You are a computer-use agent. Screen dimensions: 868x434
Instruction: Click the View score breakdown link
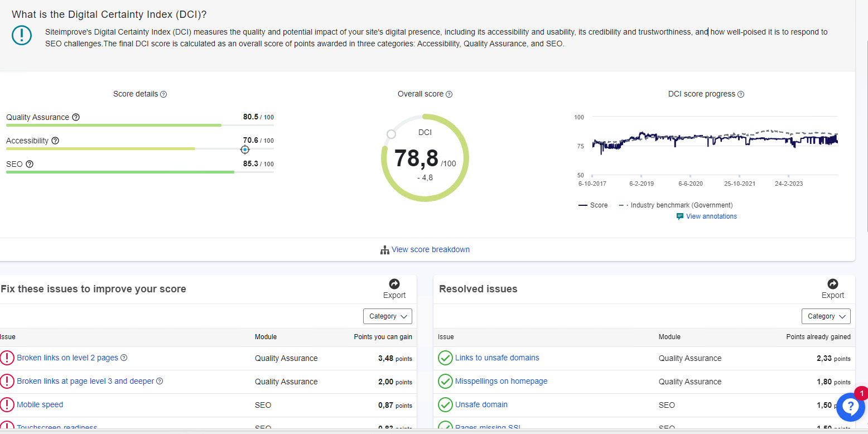pyautogui.click(x=430, y=249)
